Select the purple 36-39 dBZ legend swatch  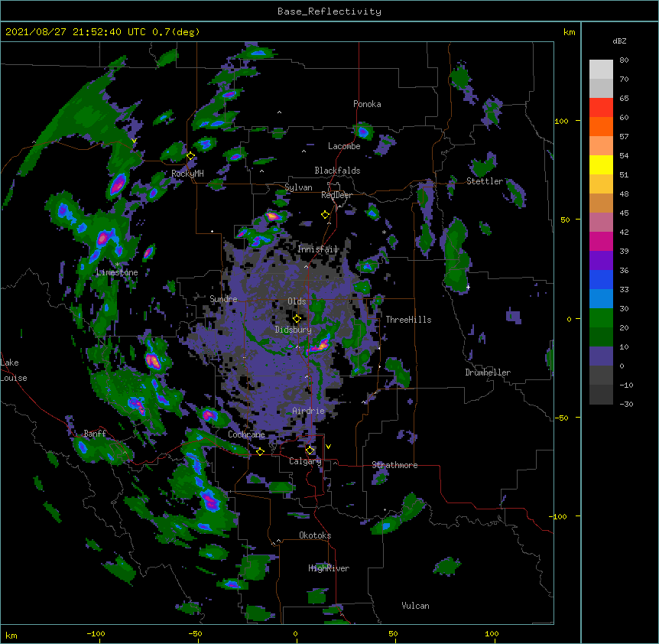click(x=601, y=261)
